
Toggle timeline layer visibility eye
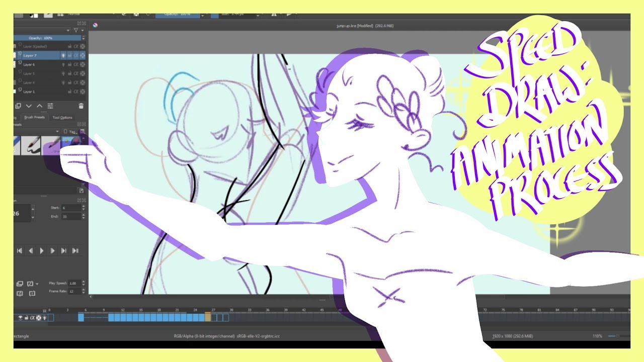(x=21, y=318)
